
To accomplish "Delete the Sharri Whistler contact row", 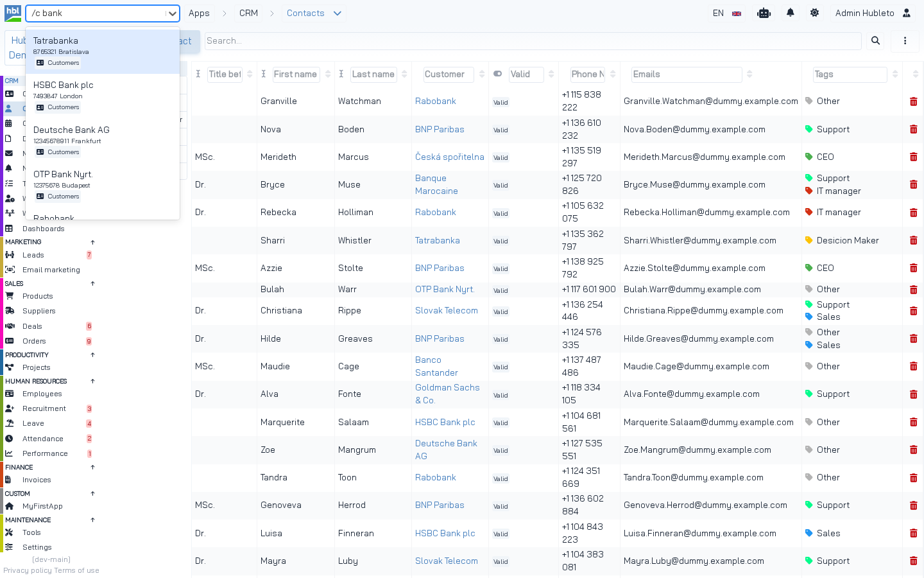I will pyautogui.click(x=914, y=240).
